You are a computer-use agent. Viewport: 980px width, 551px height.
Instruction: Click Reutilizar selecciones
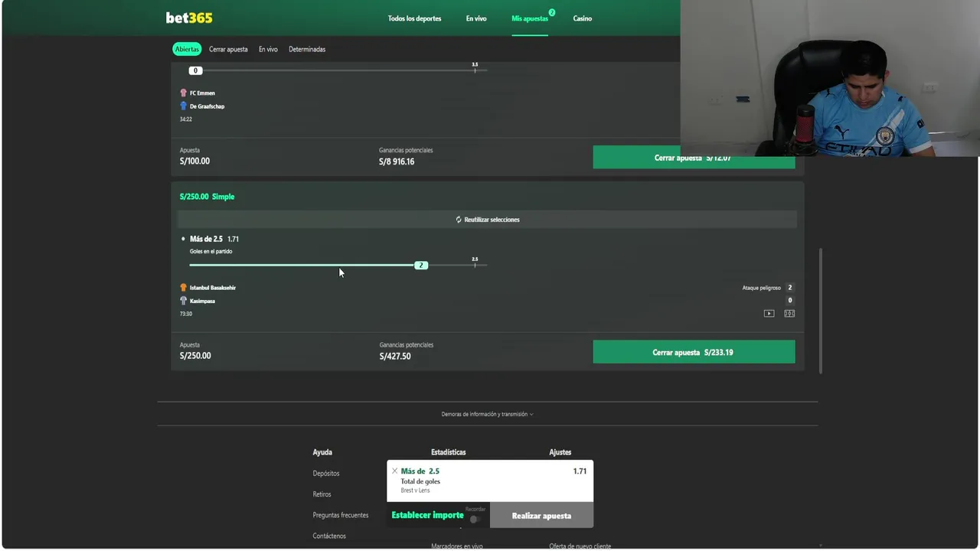click(487, 220)
